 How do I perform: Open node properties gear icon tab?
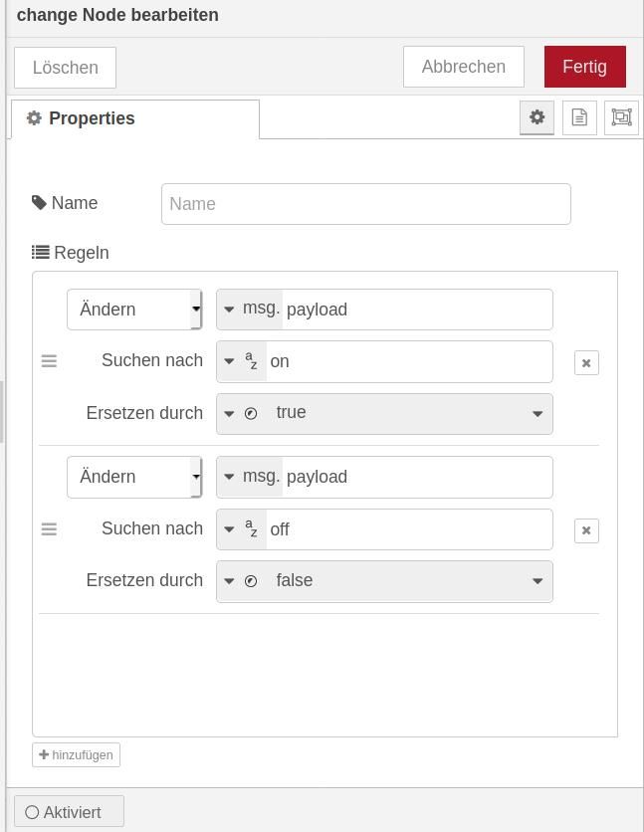pos(537,117)
